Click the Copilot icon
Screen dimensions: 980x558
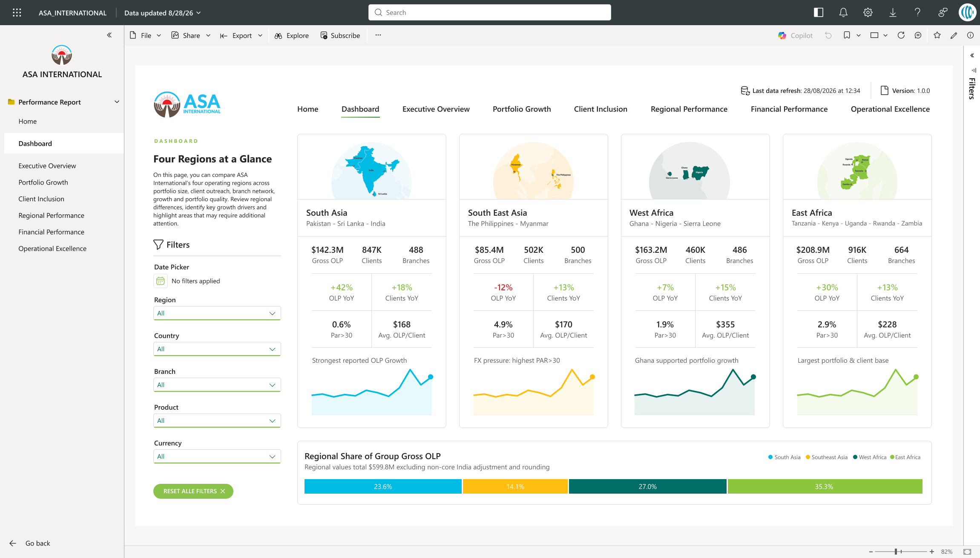click(782, 35)
